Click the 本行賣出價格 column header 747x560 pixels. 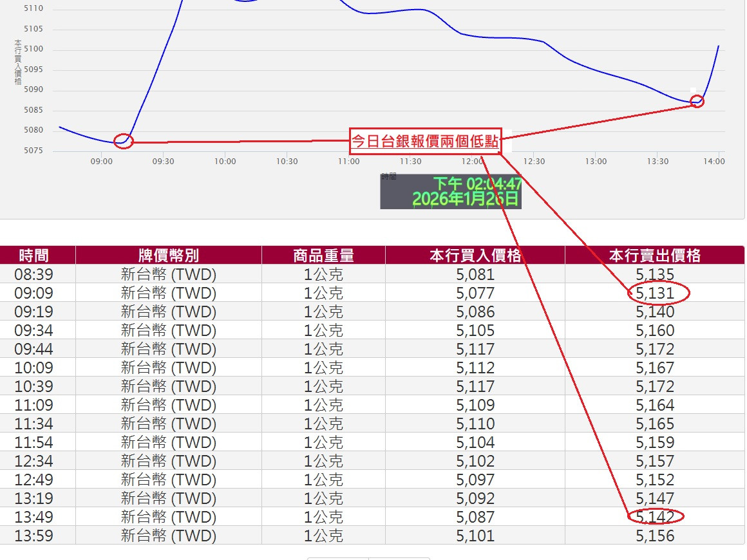[655, 256]
